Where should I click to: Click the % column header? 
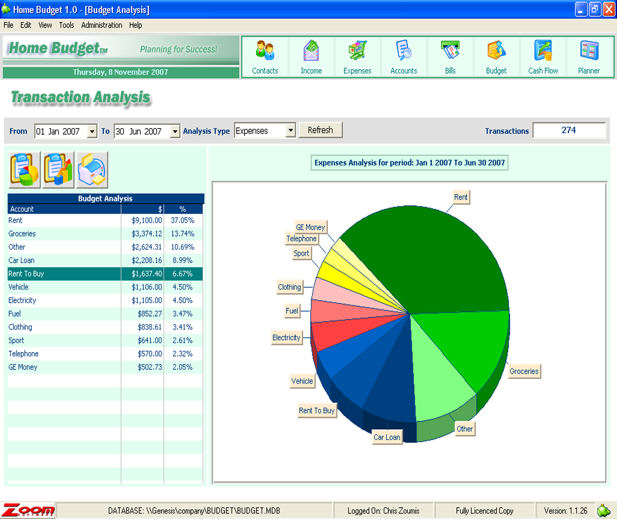(x=183, y=209)
